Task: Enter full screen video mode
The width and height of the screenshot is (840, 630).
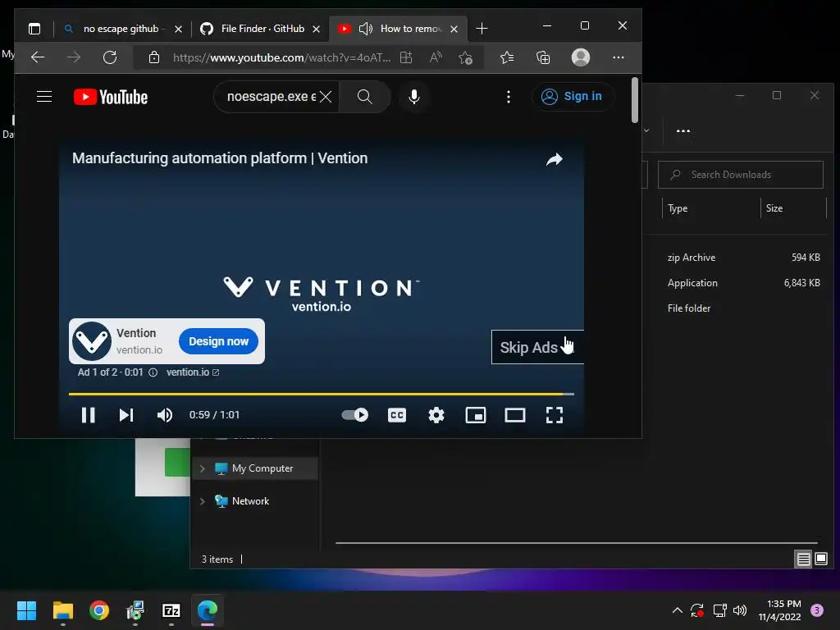Action: tap(555, 414)
